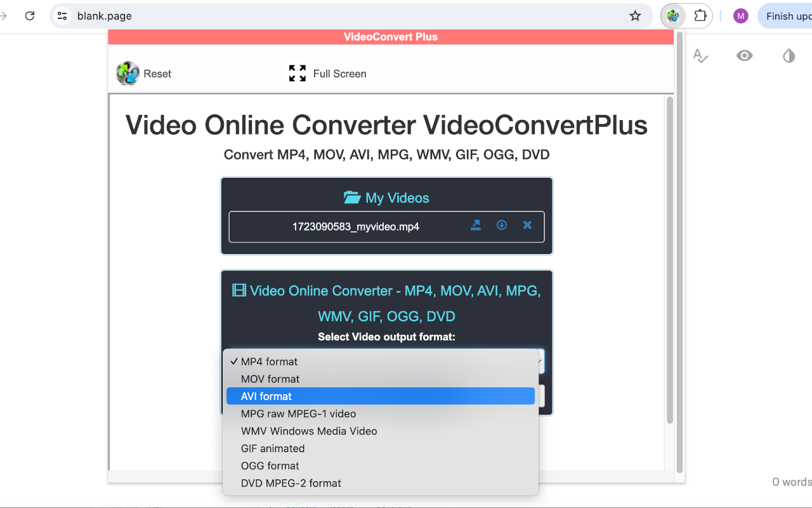
Task: Click the output format dropdown arrow
Action: (x=540, y=361)
